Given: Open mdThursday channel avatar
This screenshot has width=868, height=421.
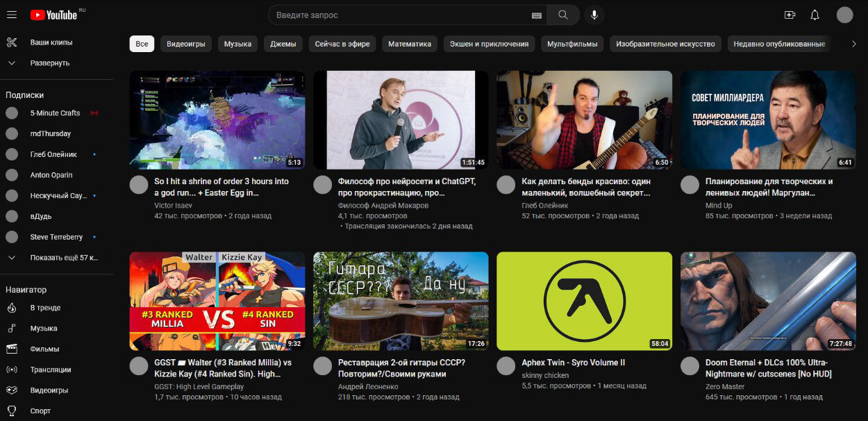Looking at the screenshot, I should coord(12,133).
